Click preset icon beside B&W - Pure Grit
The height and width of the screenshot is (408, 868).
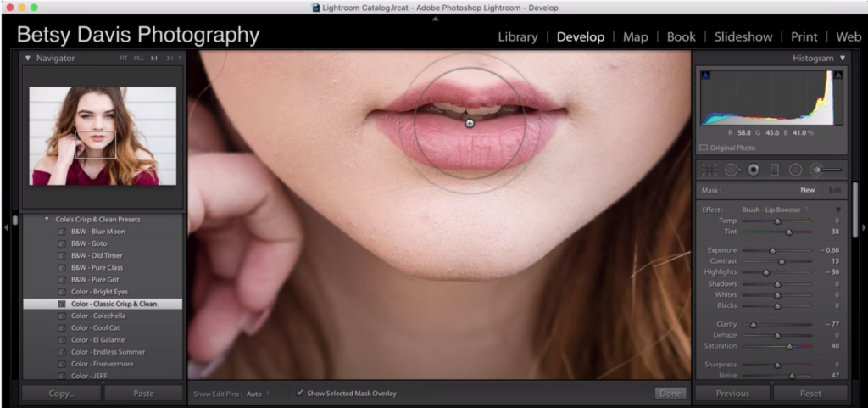tap(62, 280)
